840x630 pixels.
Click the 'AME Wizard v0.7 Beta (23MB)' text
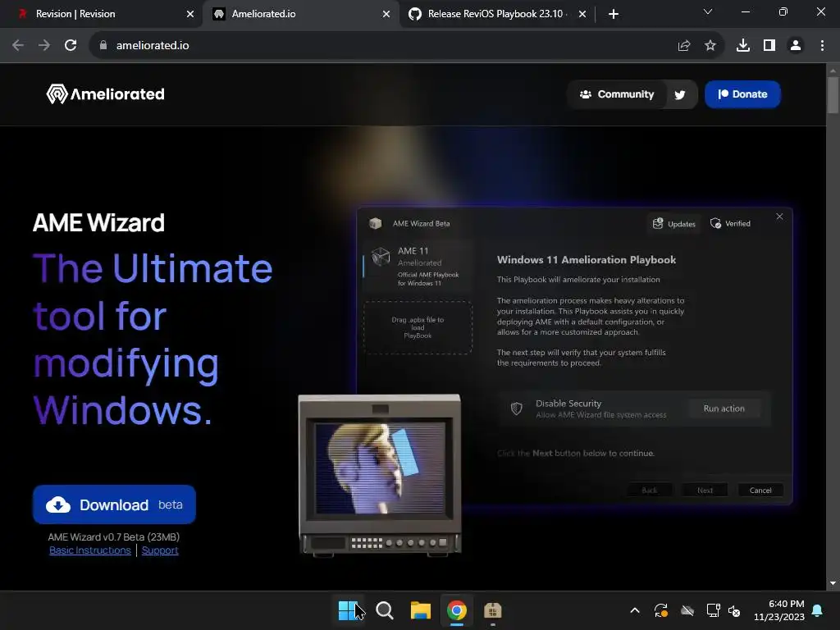[113, 536]
